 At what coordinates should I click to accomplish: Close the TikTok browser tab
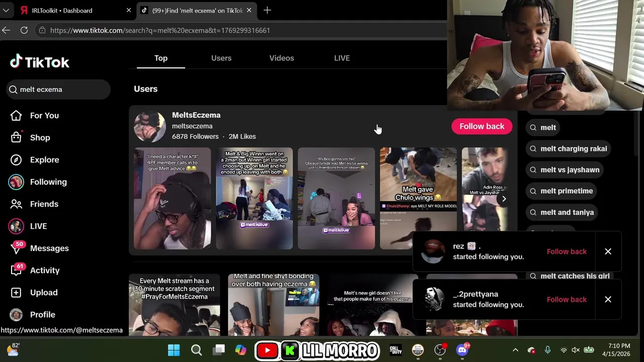(249, 10)
